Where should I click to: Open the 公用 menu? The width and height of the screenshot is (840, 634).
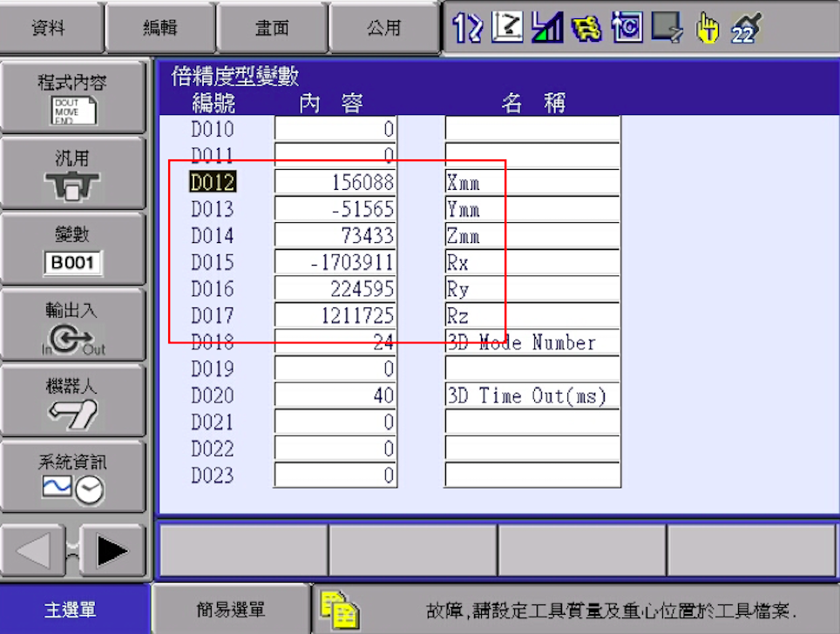click(x=383, y=27)
